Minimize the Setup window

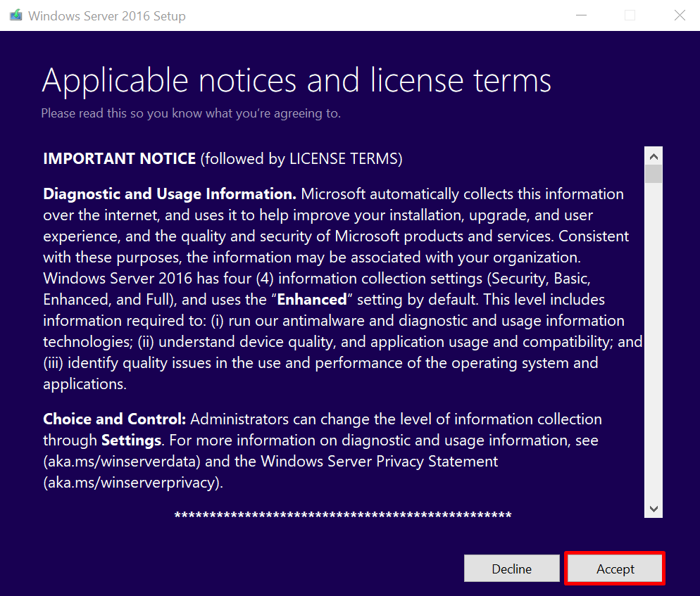581,15
